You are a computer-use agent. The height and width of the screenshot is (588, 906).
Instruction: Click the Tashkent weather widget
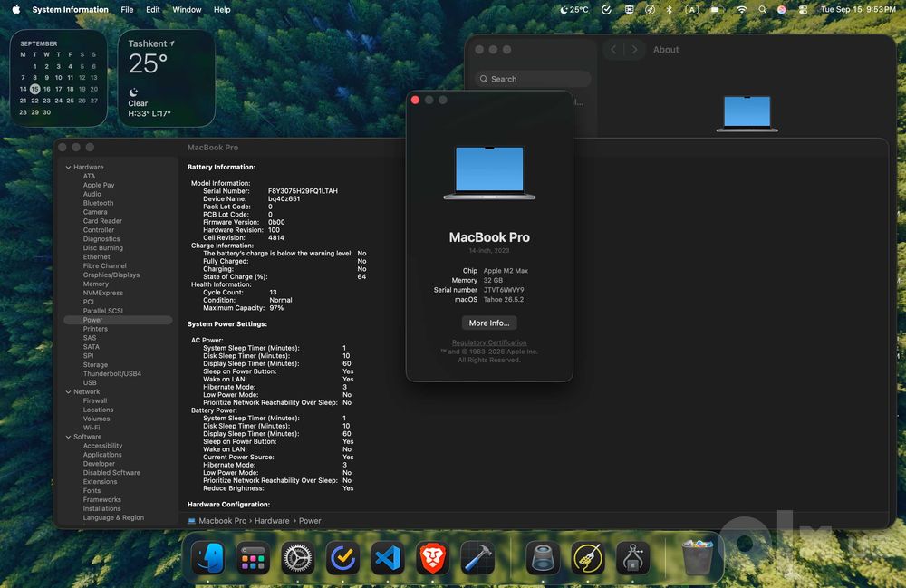(x=167, y=79)
